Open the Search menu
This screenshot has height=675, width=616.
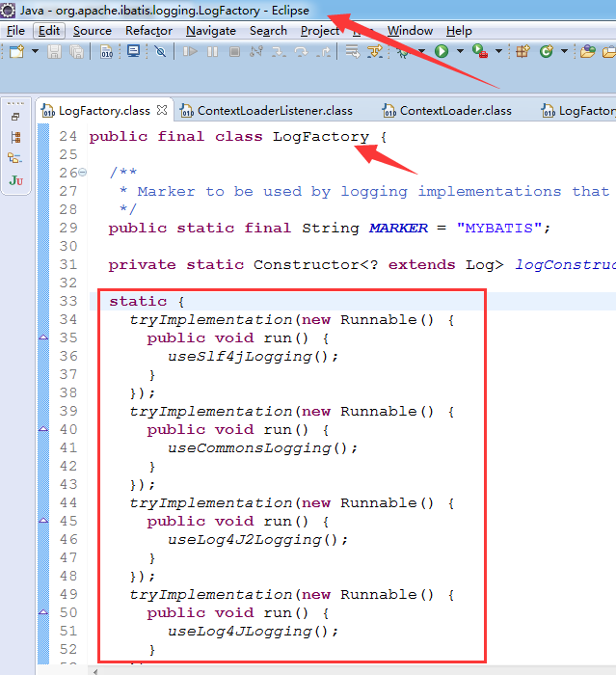tap(268, 31)
